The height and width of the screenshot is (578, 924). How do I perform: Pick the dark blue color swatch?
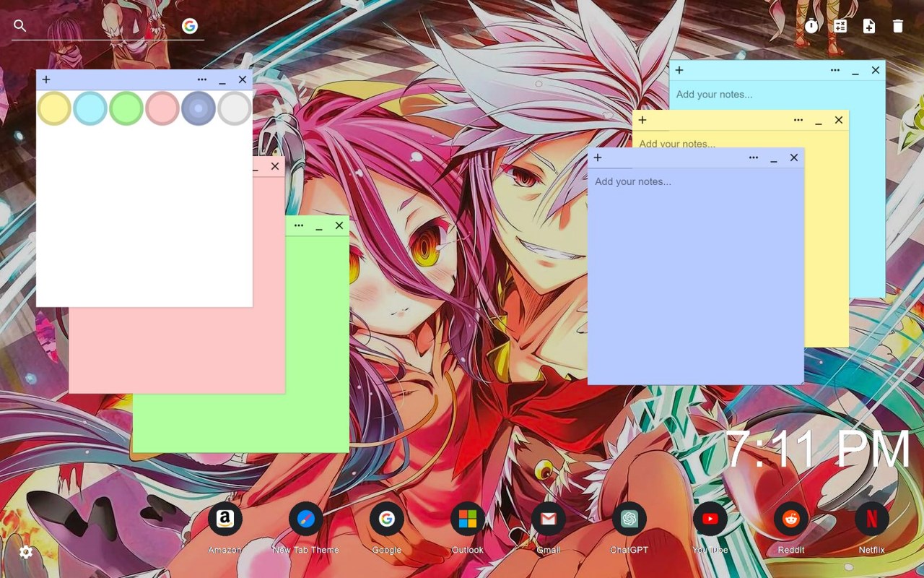coord(199,108)
